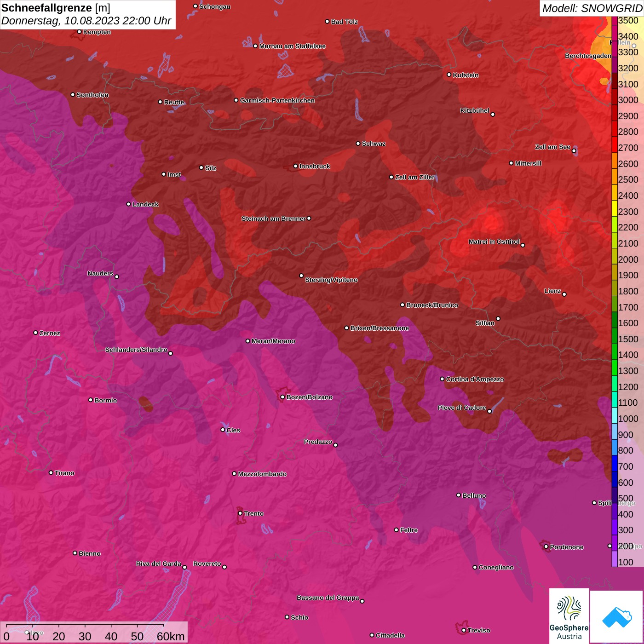Click the Reutte town label
This screenshot has width=644, height=644.
(174, 102)
